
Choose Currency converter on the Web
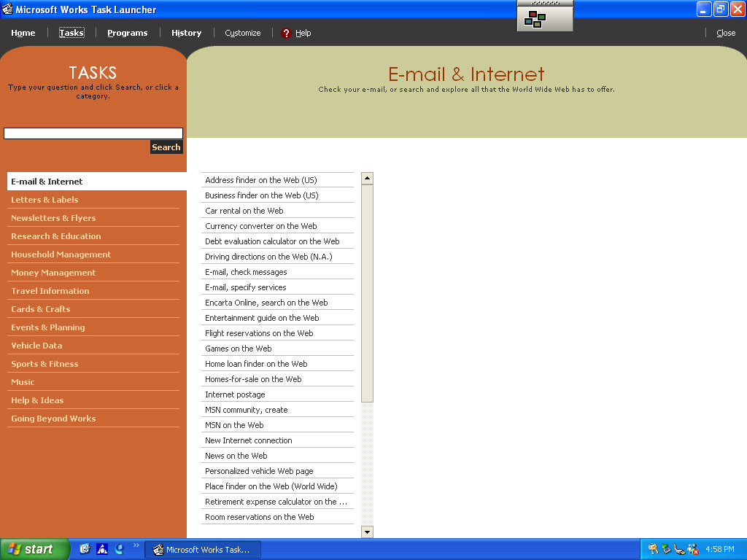(261, 226)
